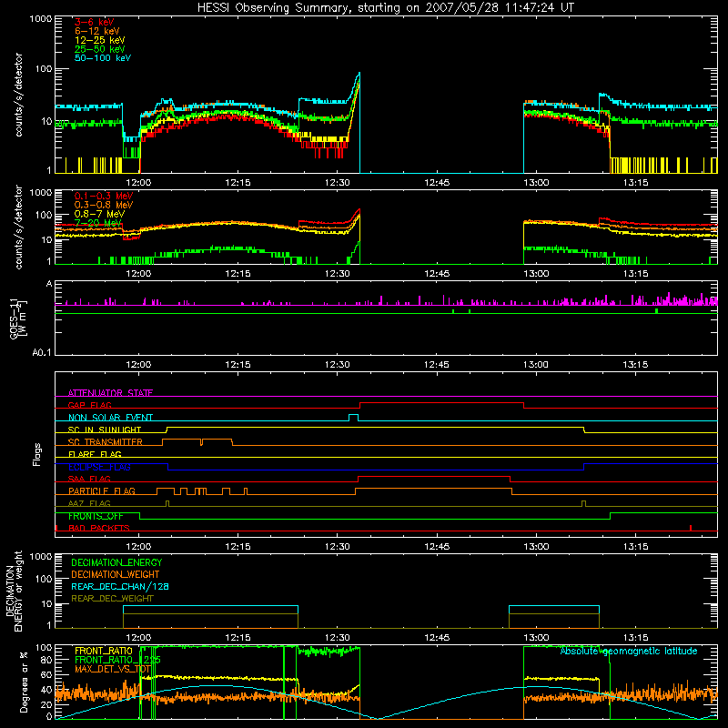
Task: Click the 12:45 tick label under top panel
Action: (x=437, y=183)
